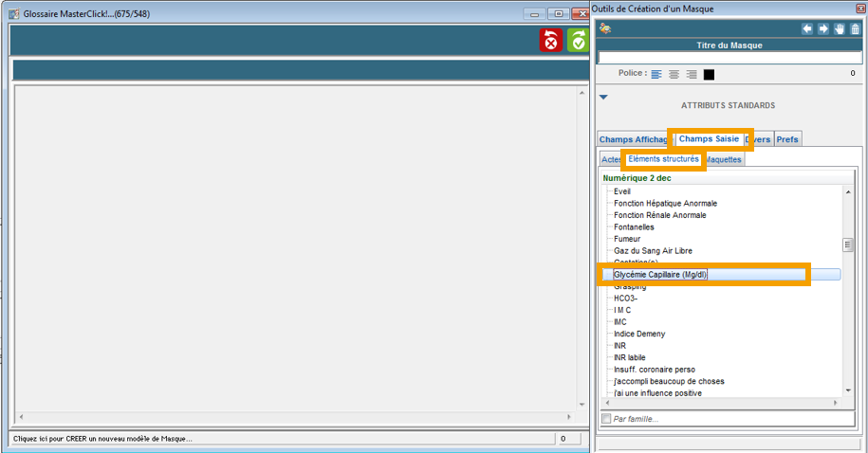Set Police alignment to right
868x453 pixels.
click(x=692, y=74)
